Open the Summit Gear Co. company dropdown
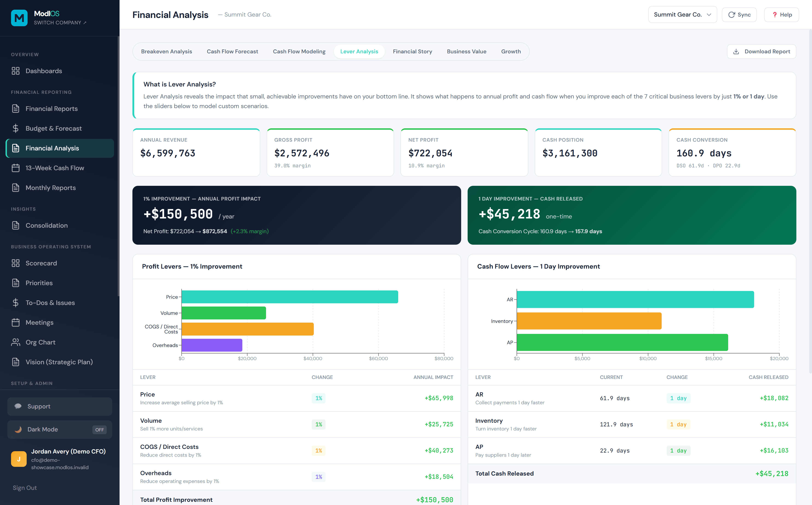 pyautogui.click(x=683, y=15)
